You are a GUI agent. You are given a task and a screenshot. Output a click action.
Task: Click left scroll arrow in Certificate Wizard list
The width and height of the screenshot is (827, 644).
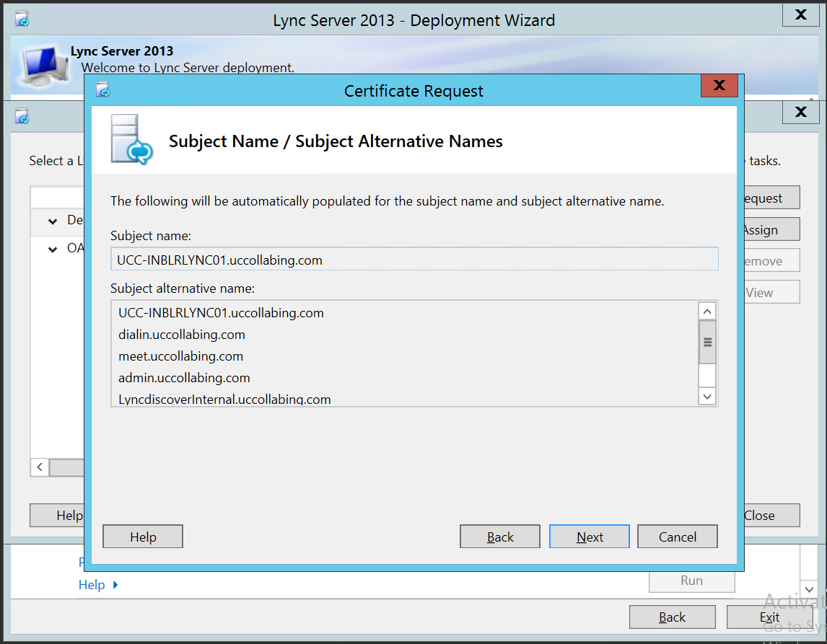40,467
